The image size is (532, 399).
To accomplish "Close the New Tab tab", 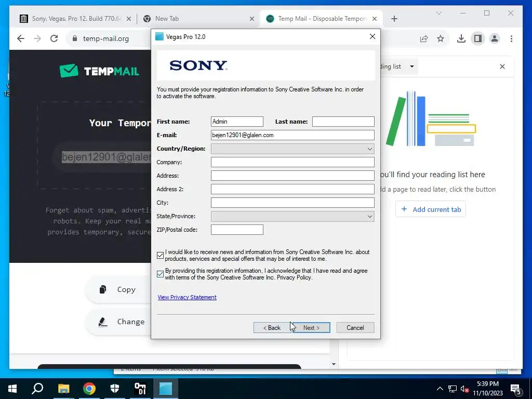I will [252, 19].
